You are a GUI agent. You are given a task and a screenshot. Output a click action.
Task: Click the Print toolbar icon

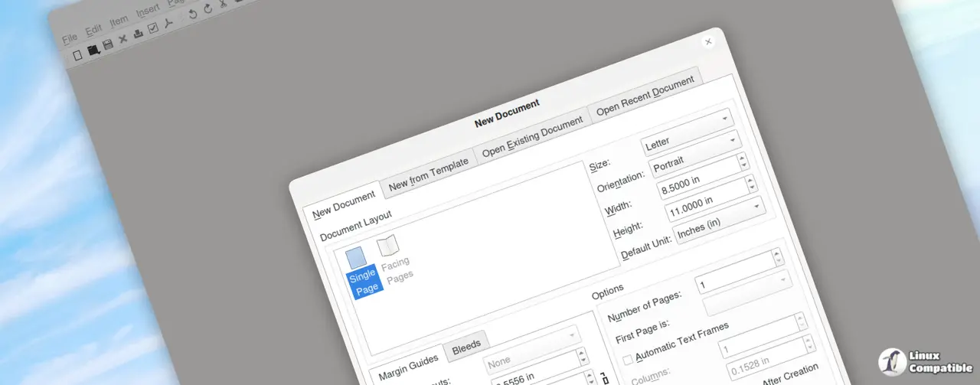[138, 34]
